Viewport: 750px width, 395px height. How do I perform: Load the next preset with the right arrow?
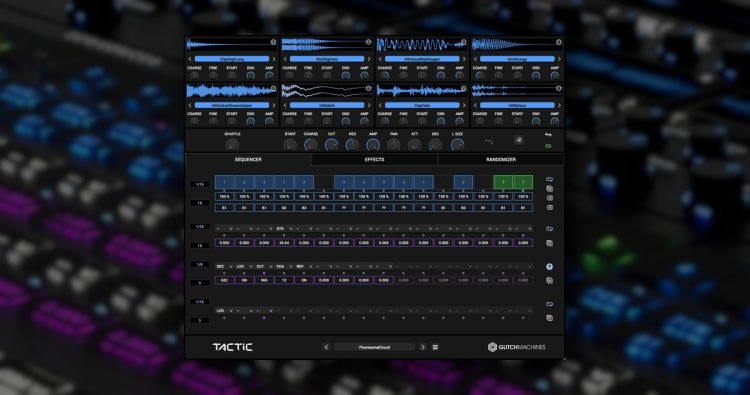pyautogui.click(x=423, y=347)
